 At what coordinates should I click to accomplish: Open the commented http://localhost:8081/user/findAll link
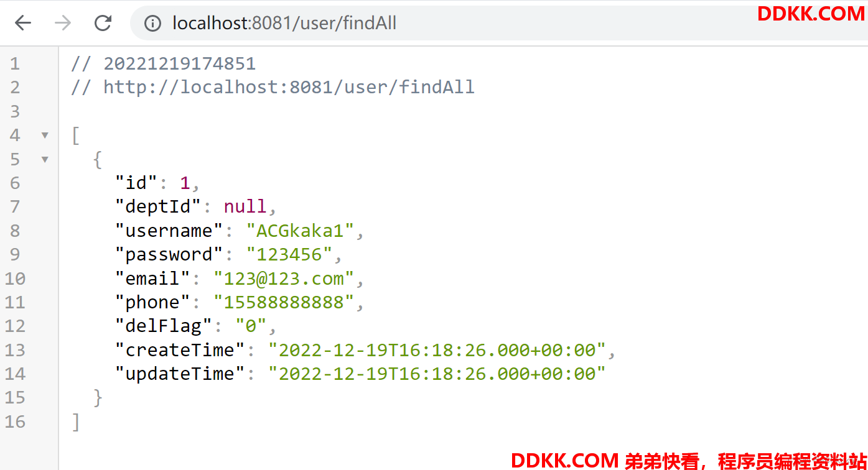tap(289, 87)
